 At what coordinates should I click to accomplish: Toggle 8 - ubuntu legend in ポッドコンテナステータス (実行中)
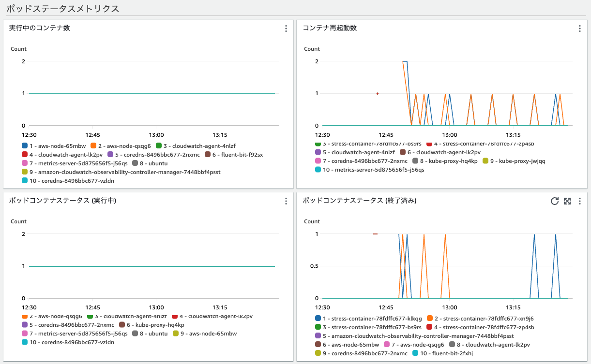[x=150, y=334]
